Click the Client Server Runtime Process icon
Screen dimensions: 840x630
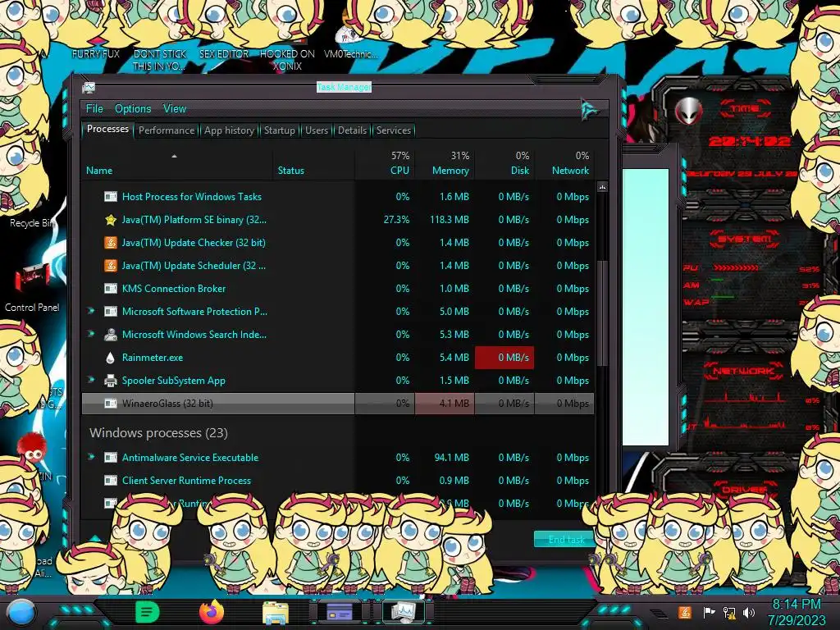tap(111, 481)
